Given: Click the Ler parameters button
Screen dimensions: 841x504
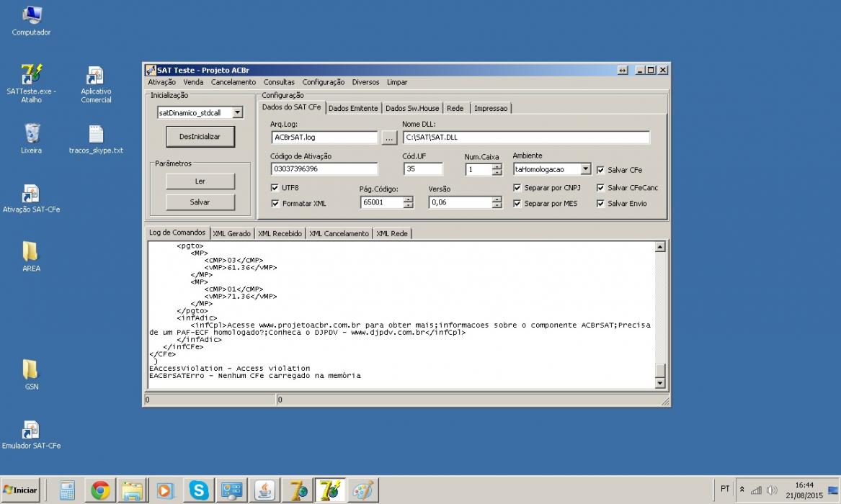Looking at the screenshot, I should [200, 181].
